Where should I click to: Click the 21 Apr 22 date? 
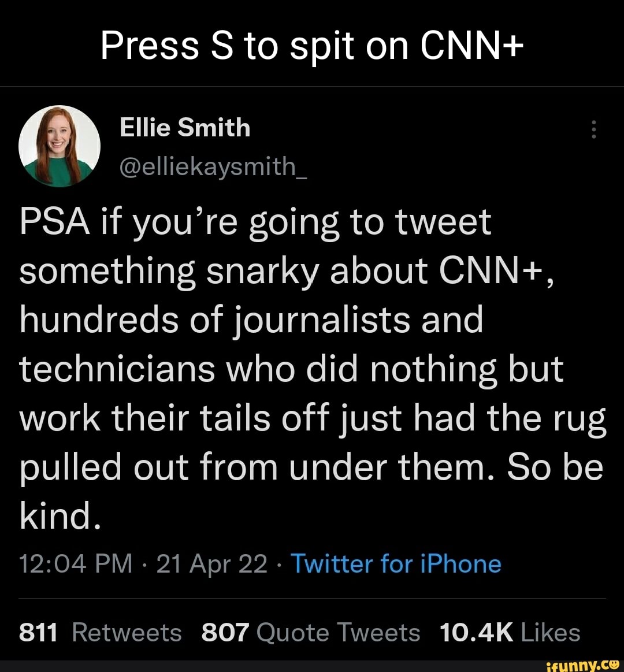[x=211, y=563]
